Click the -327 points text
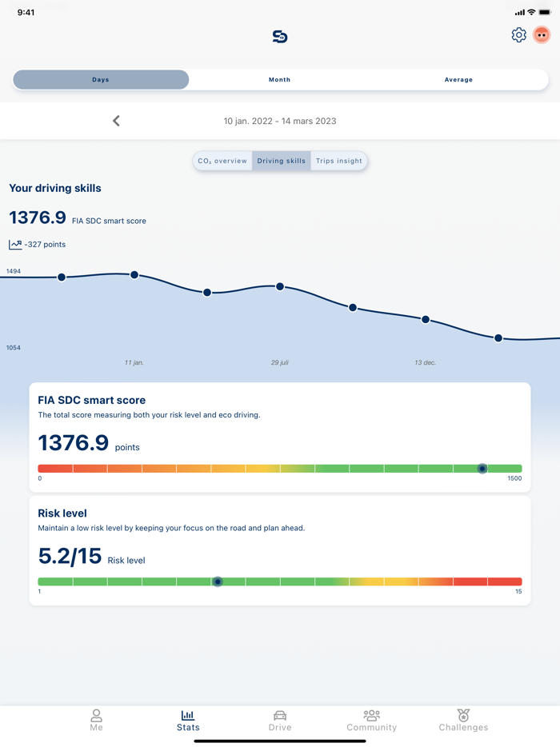This screenshot has height=747, width=560. tap(46, 245)
